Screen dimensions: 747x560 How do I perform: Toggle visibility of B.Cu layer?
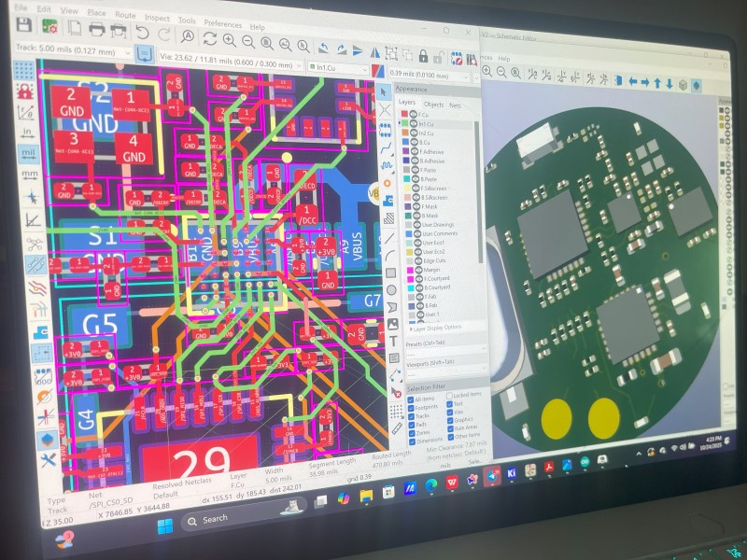(414, 142)
